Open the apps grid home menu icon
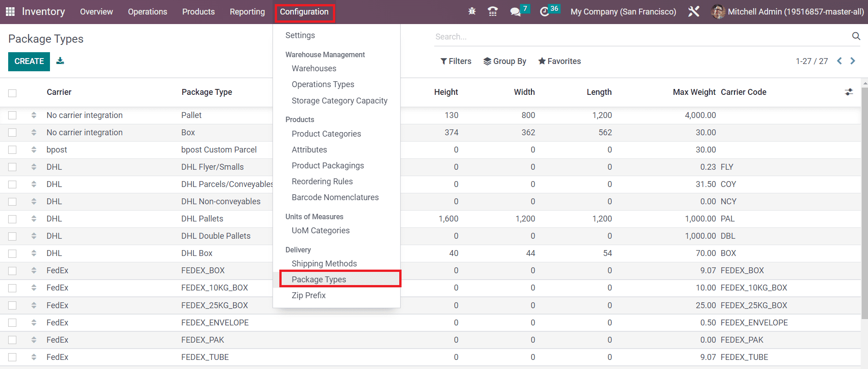Screen dimensions: 868x369 [x=10, y=12]
